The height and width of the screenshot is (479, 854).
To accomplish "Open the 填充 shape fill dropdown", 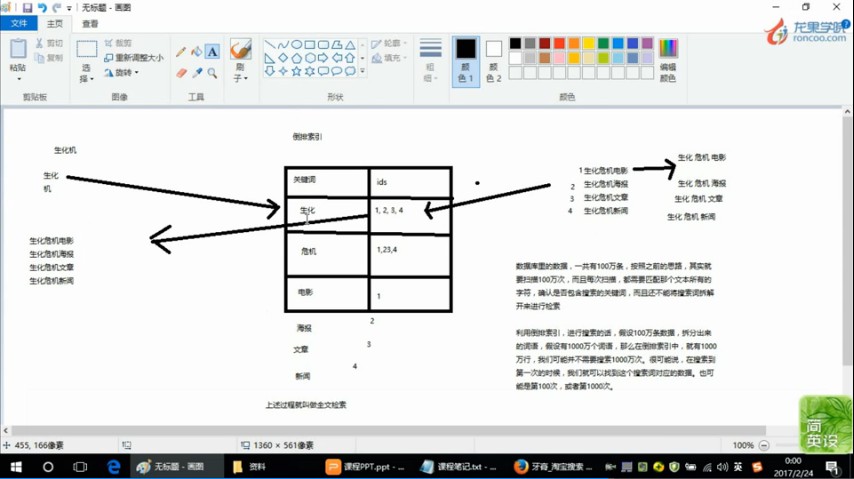I will [389, 58].
